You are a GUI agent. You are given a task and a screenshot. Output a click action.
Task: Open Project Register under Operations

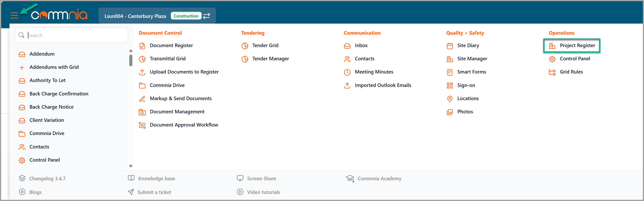tap(577, 45)
